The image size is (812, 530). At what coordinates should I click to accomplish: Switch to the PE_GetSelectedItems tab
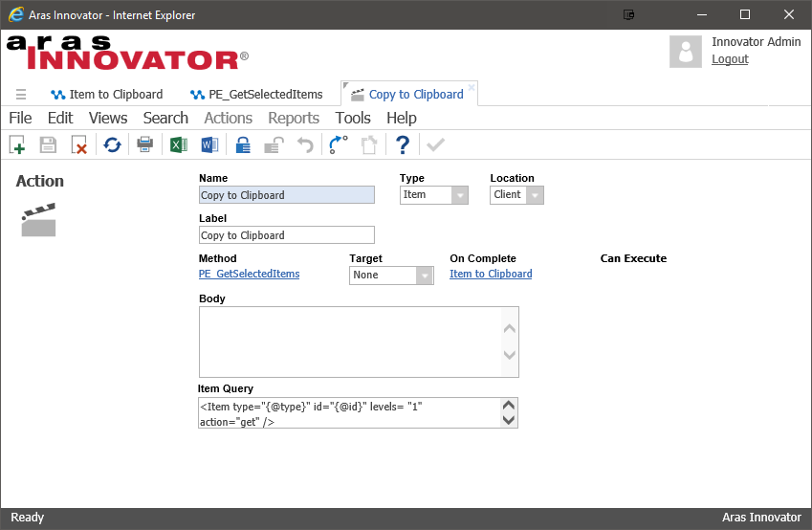tap(256, 95)
